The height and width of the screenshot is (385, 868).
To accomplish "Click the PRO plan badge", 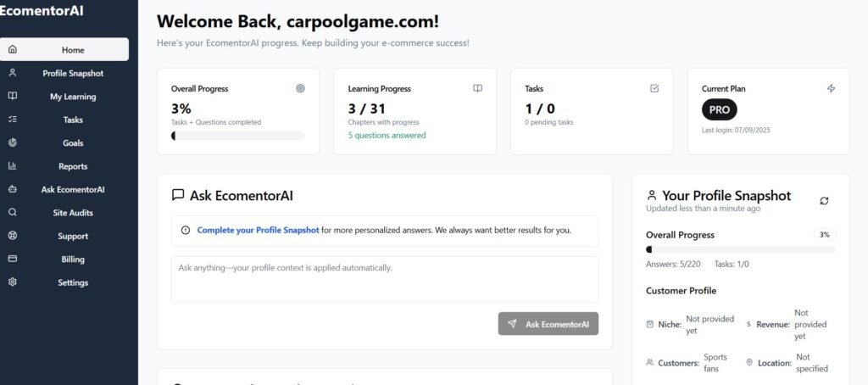I will [x=720, y=109].
